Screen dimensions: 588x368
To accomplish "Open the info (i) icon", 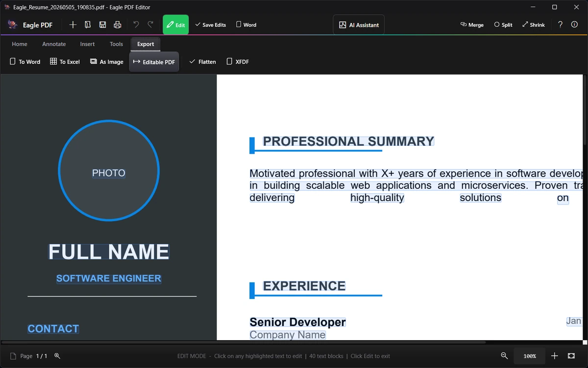I will click(574, 24).
